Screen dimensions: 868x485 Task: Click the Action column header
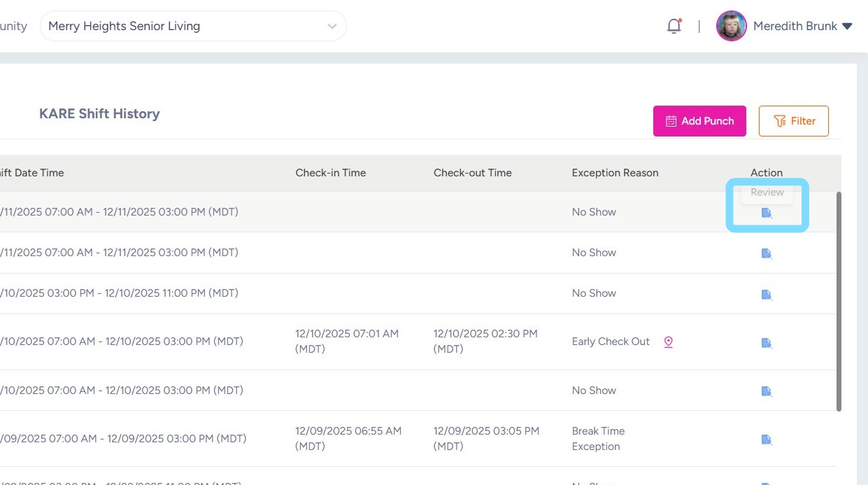click(767, 173)
